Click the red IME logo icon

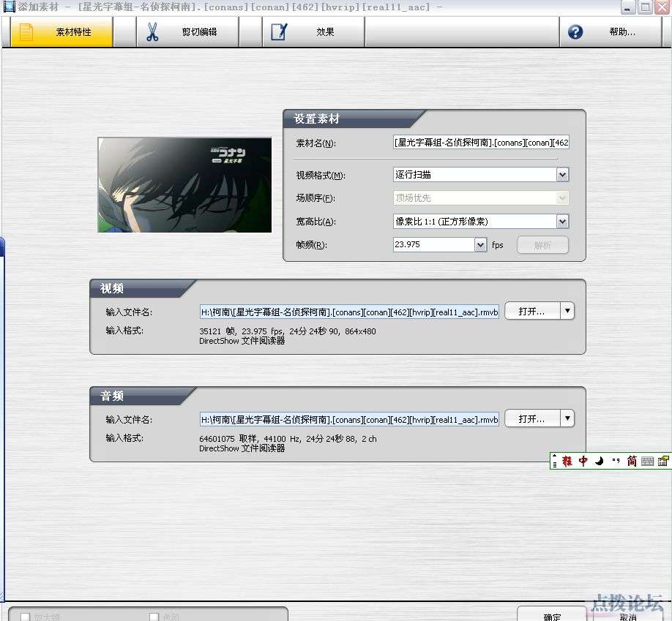click(x=567, y=461)
